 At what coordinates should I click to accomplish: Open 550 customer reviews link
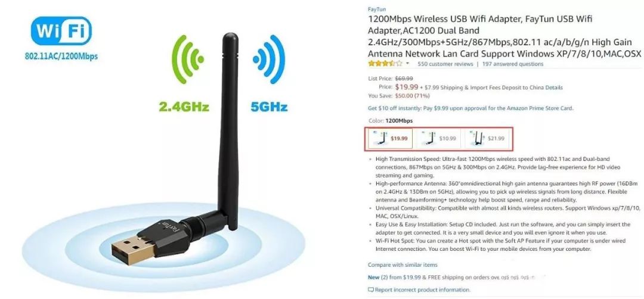tap(445, 64)
